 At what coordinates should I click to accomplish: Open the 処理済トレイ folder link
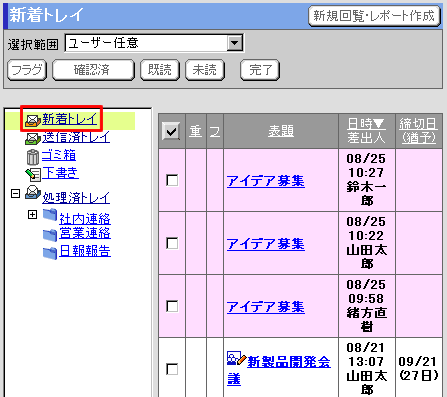coord(76,197)
